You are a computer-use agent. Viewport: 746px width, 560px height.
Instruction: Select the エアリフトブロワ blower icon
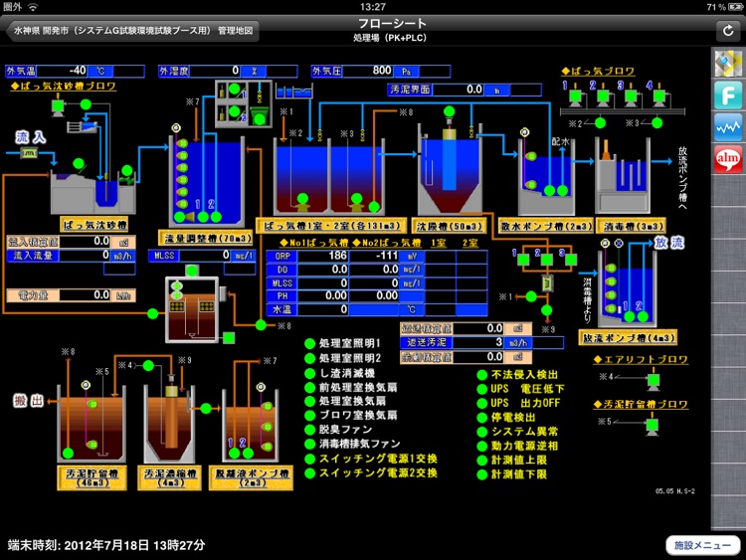pyautogui.click(x=653, y=381)
